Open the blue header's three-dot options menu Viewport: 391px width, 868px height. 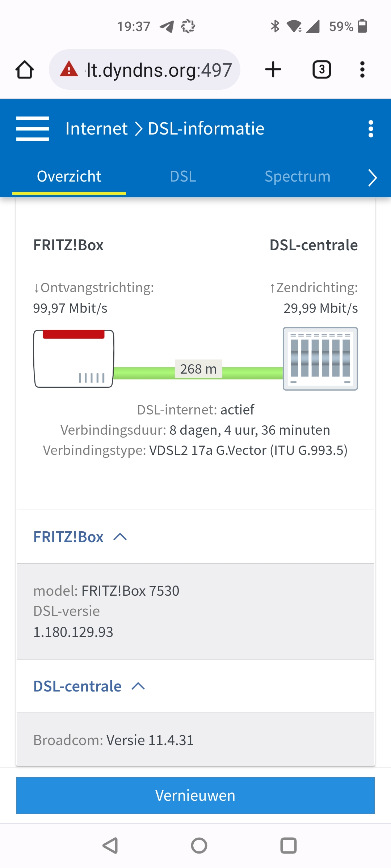coord(370,129)
